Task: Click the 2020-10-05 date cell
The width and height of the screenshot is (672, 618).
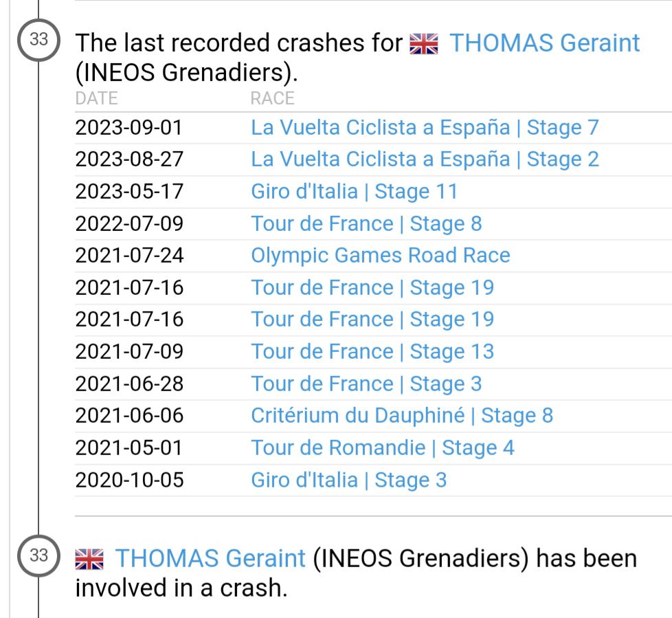Action: point(130,480)
